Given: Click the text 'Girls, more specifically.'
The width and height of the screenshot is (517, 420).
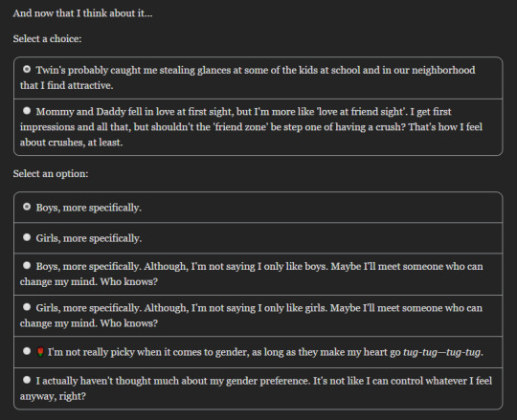Looking at the screenshot, I should 89,238.
